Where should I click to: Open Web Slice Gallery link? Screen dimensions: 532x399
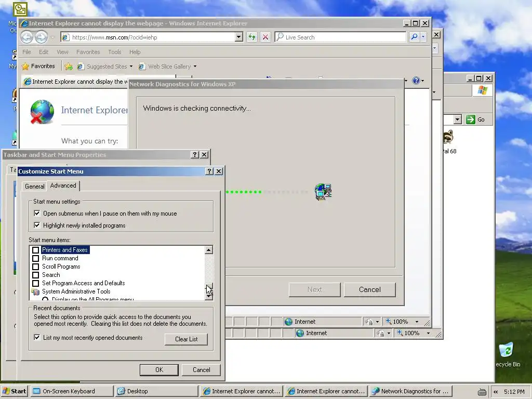[x=169, y=66]
